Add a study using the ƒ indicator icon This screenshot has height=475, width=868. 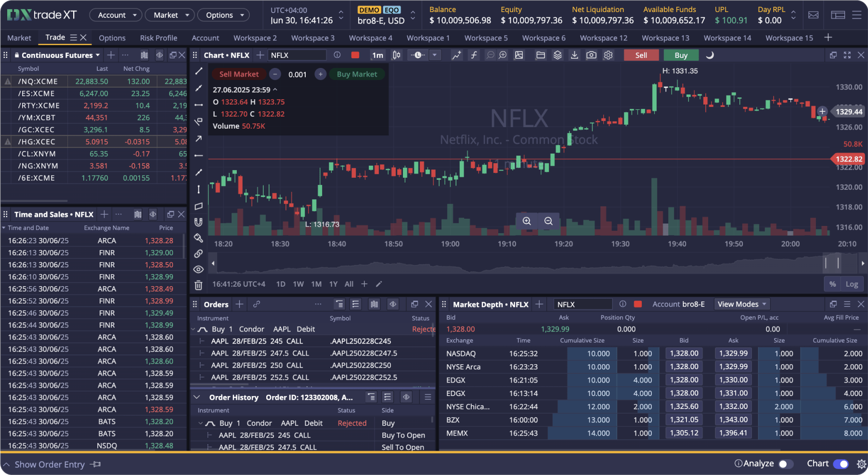tap(474, 55)
